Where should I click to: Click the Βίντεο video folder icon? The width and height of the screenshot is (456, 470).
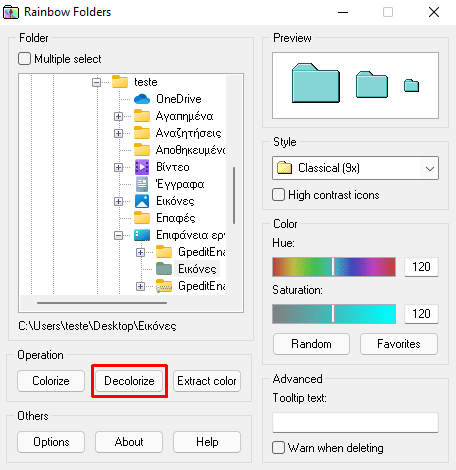142,167
